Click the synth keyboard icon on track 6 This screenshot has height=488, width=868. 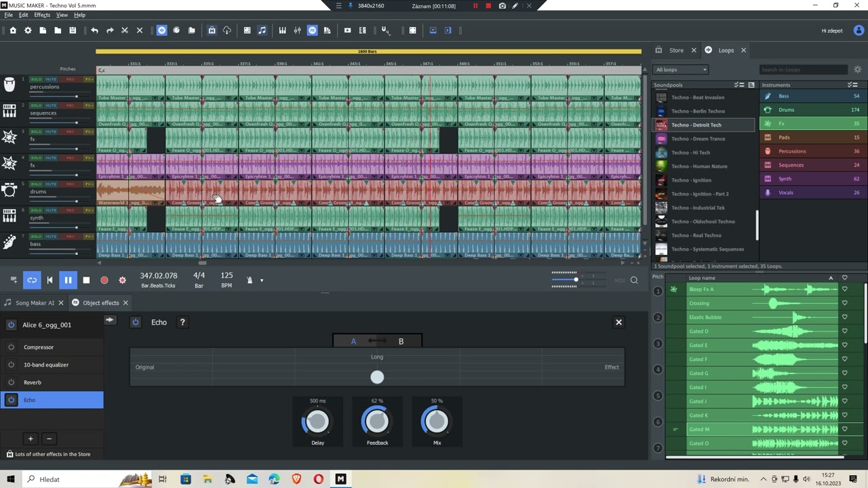(9, 216)
